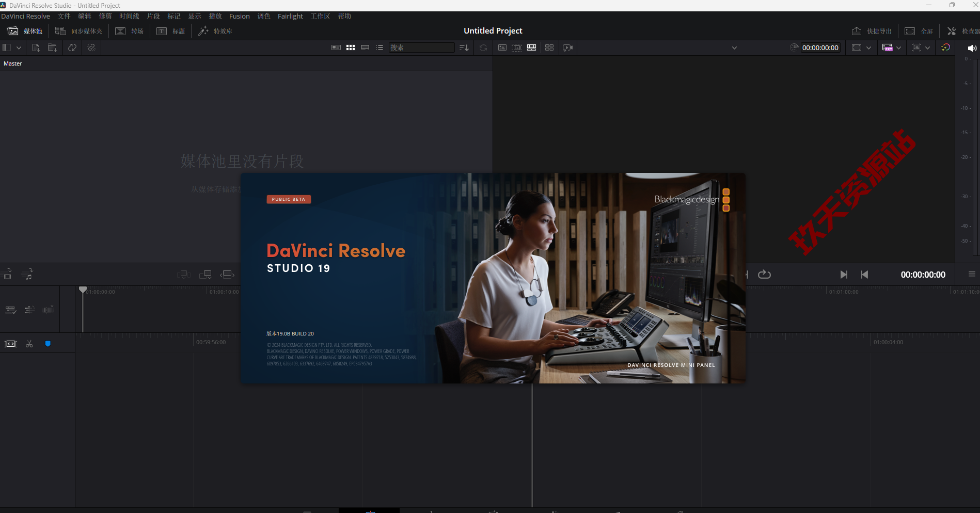Open the DaVinci Resolve menu
Image resolution: width=980 pixels, height=513 pixels.
tap(26, 16)
